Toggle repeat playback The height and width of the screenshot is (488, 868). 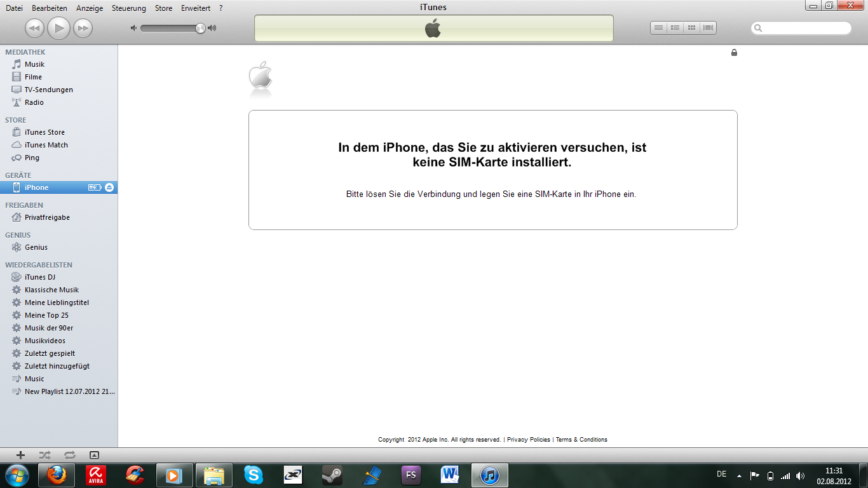[69, 455]
